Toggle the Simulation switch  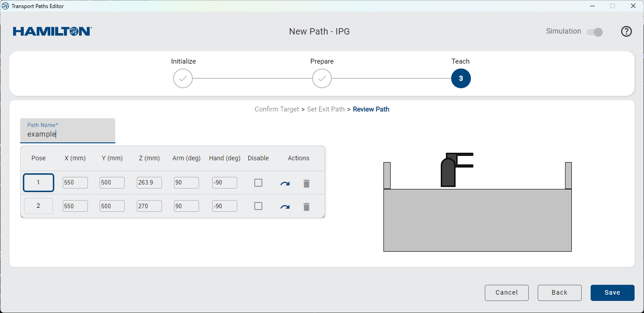pos(595,32)
